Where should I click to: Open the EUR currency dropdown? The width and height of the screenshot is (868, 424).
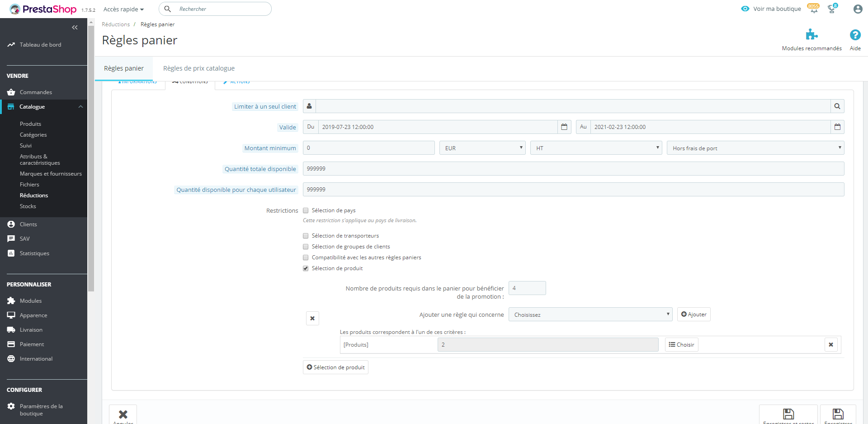(482, 148)
